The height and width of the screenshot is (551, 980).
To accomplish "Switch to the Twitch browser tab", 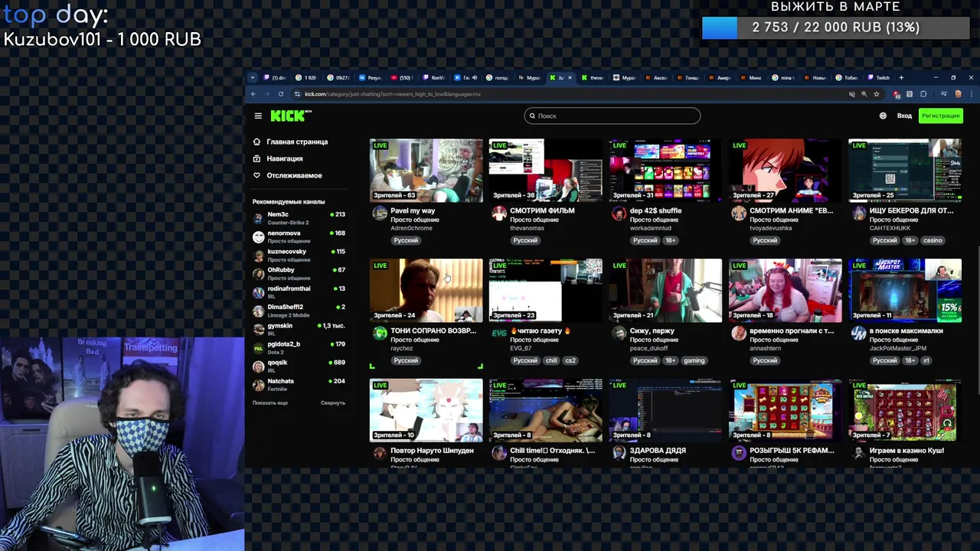I will (879, 77).
